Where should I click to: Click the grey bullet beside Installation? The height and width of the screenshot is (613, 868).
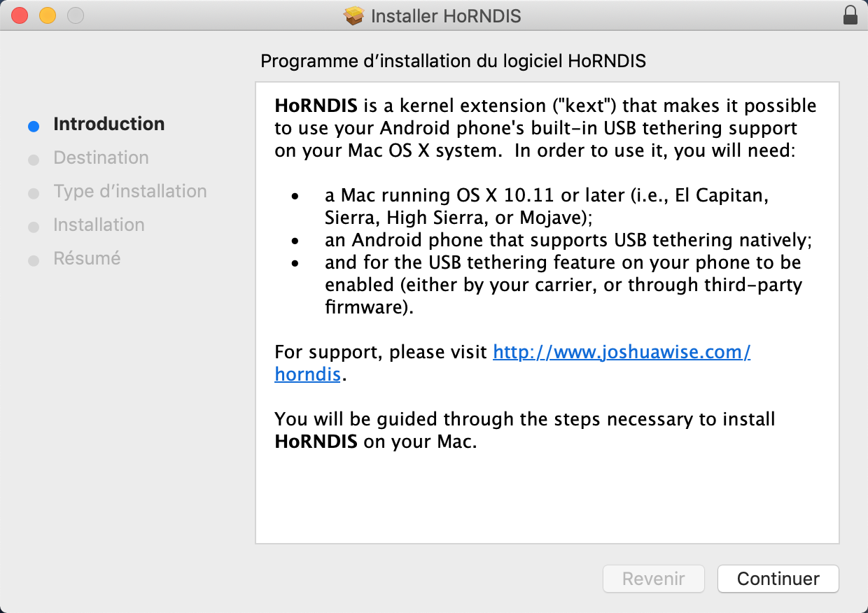click(x=34, y=227)
